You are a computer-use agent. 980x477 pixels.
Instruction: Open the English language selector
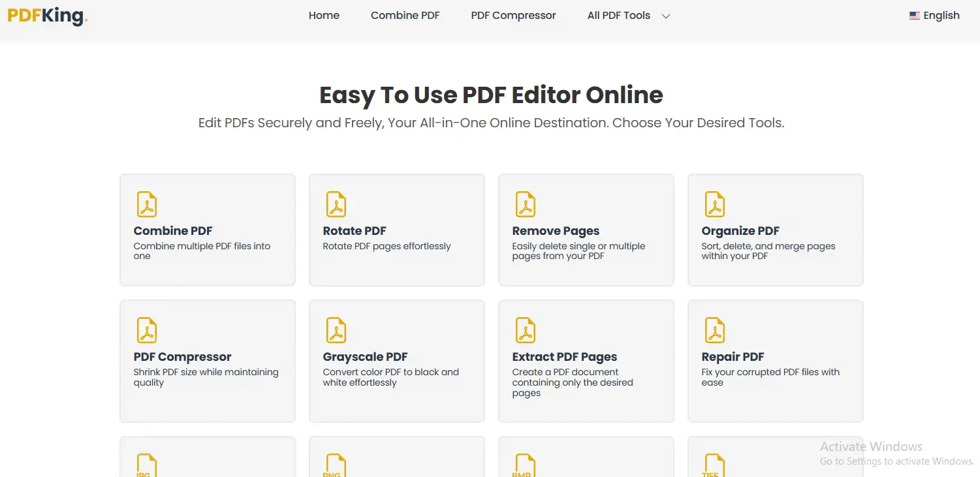coord(934,16)
